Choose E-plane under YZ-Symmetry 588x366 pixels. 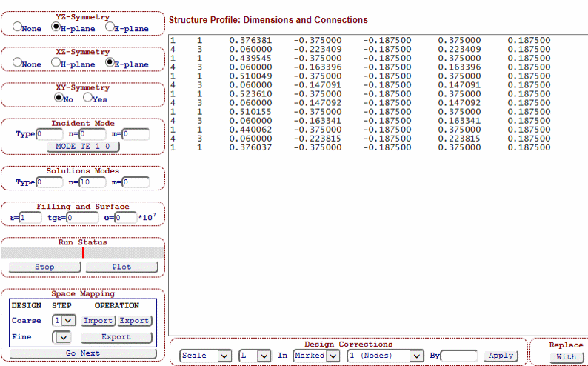[x=110, y=27]
